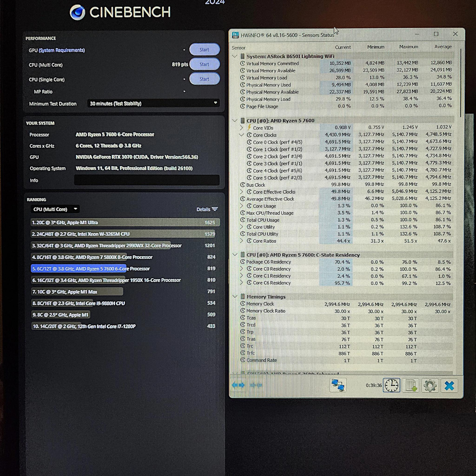Expand the Core Usage row
The width and height of the screenshot is (476, 476).
[x=241, y=206]
